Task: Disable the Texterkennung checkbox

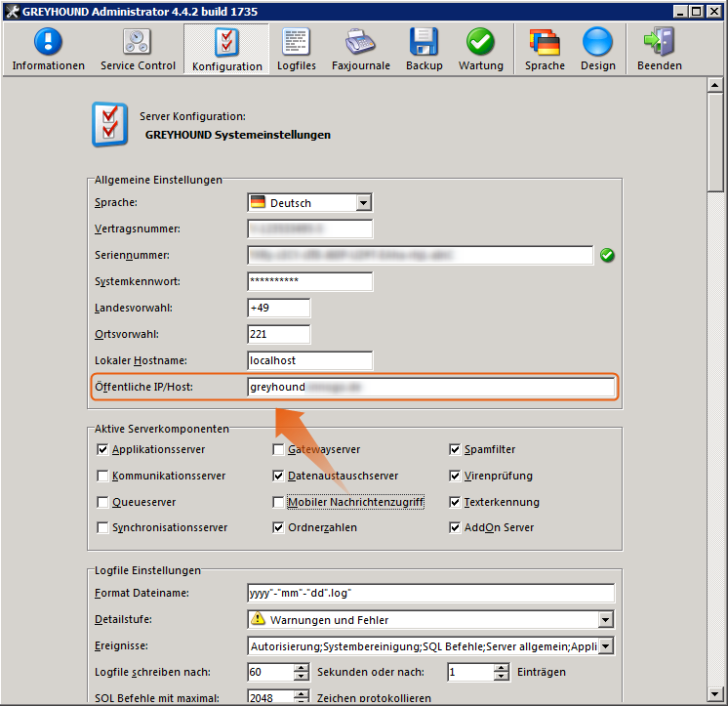Action: click(455, 502)
